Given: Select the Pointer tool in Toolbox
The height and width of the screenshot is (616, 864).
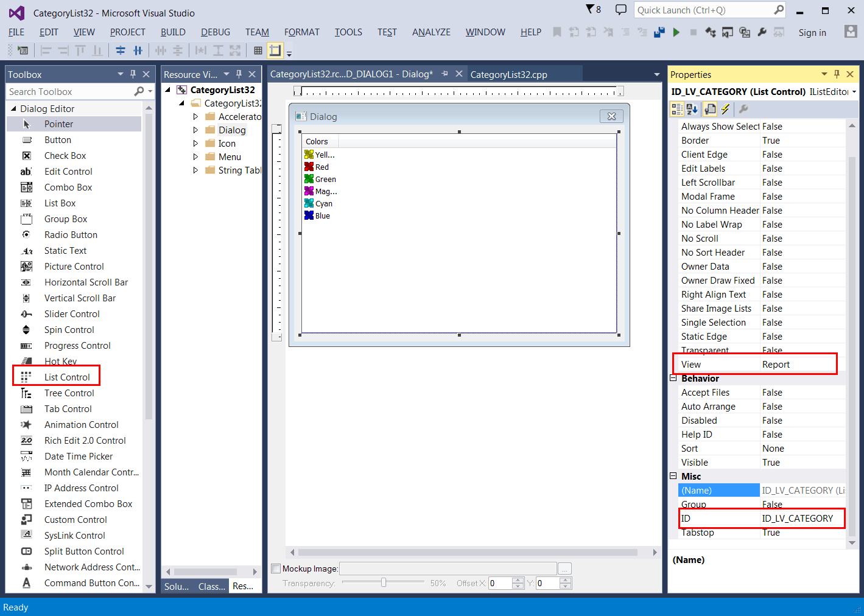Looking at the screenshot, I should 74,124.
